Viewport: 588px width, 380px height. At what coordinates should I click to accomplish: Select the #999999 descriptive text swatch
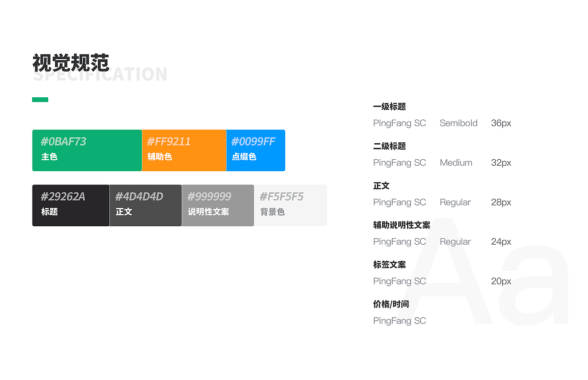coord(218,205)
